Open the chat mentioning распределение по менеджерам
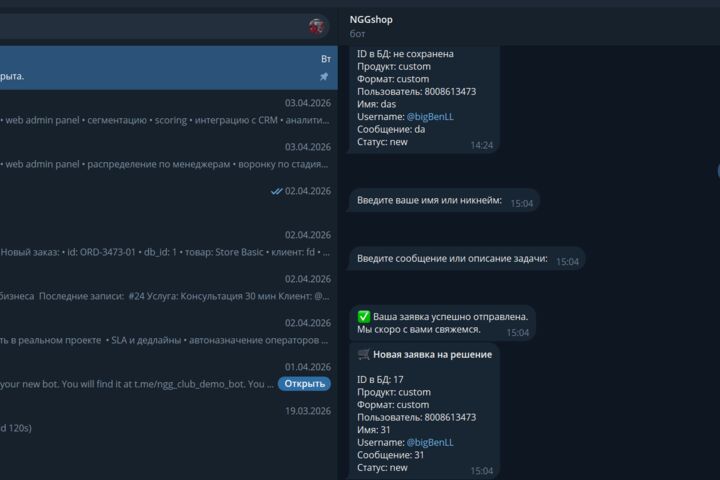 coord(169,156)
